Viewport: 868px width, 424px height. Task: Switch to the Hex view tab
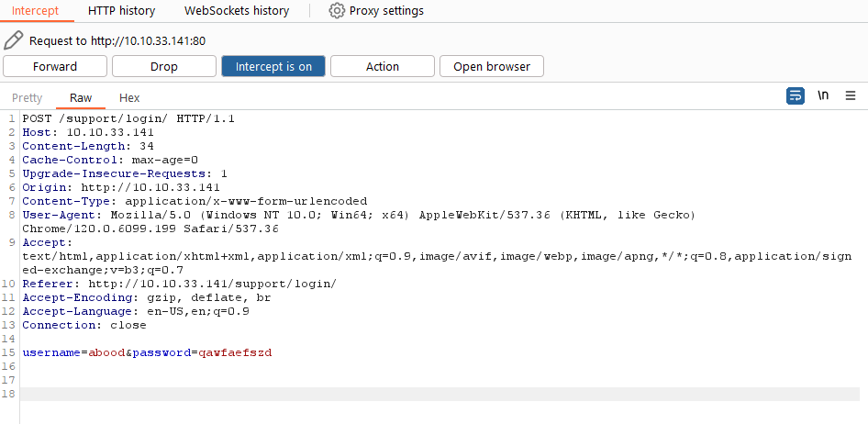tap(129, 98)
